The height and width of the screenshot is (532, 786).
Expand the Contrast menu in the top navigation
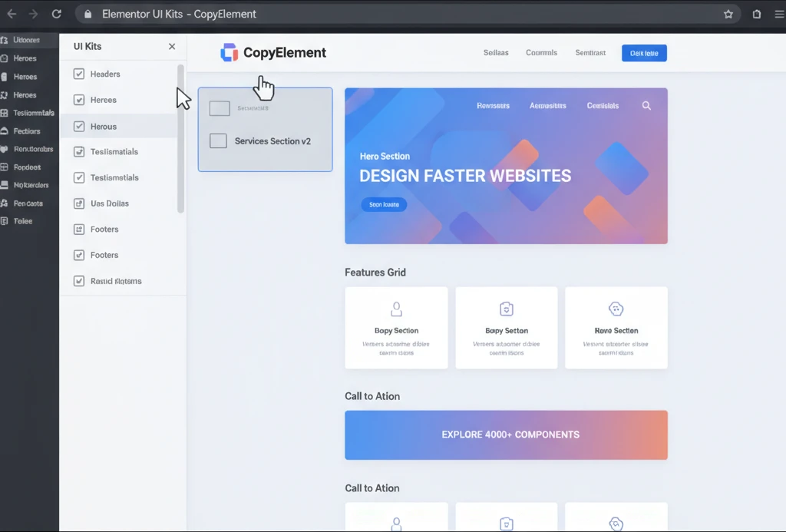click(590, 53)
